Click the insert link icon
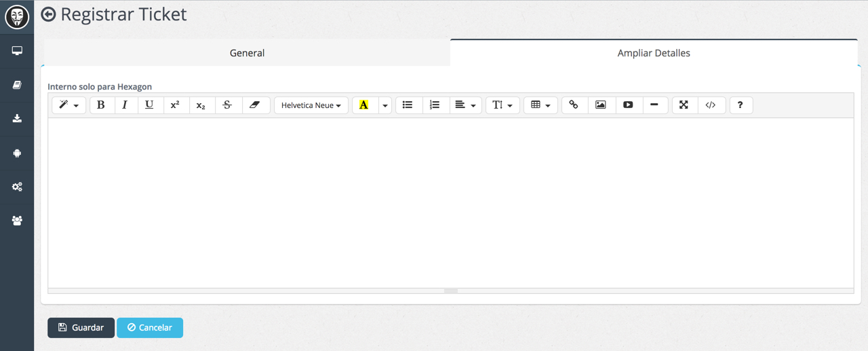The image size is (868, 351). (574, 105)
